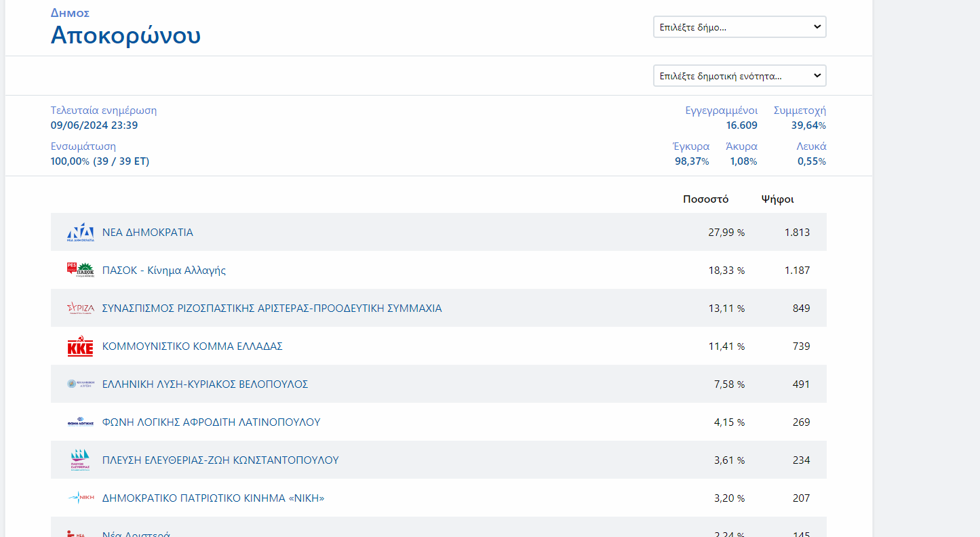The image size is (980, 537).
Task: Select the ΠΑΣΟΚ - Κίνημα Αλλαγής link
Action: click(163, 270)
